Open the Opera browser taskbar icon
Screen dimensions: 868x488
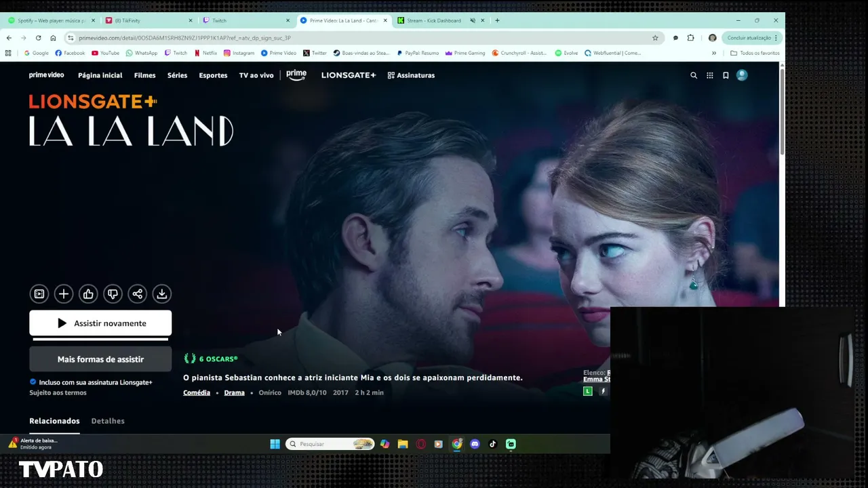[421, 444]
